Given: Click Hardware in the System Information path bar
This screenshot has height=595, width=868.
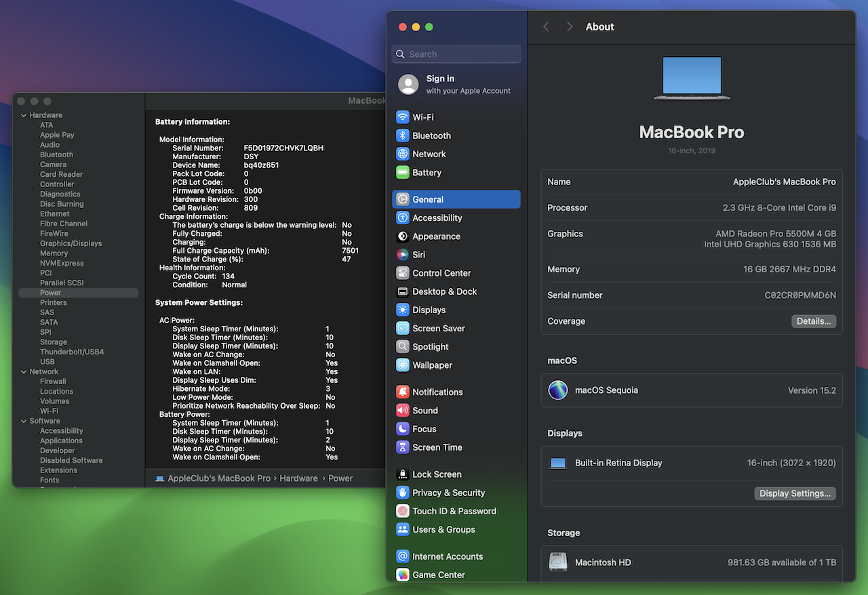Looking at the screenshot, I should pyautogui.click(x=298, y=478).
